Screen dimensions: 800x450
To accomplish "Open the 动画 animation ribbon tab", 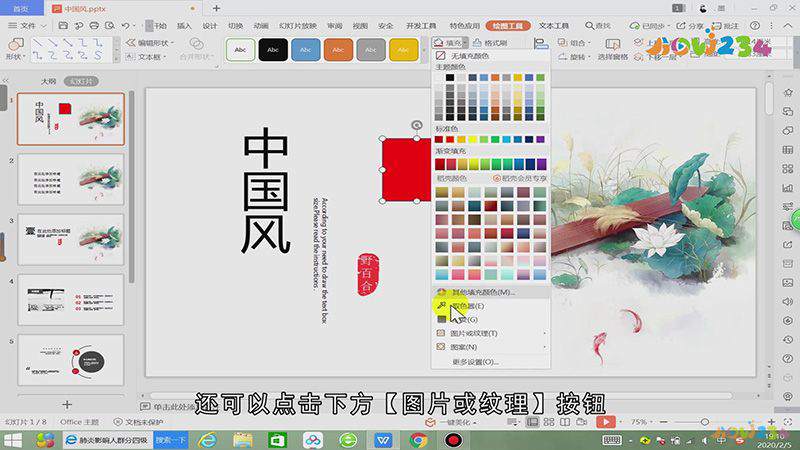I will tap(261, 26).
